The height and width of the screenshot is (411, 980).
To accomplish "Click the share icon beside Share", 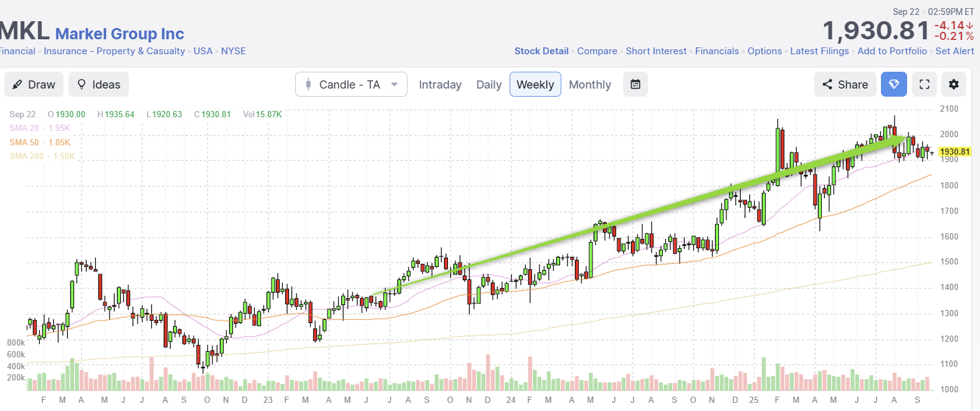I will [827, 84].
